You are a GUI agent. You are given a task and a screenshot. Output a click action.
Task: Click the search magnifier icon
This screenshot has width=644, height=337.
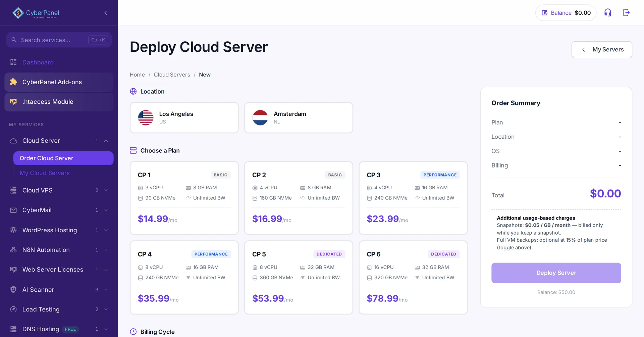(x=14, y=40)
